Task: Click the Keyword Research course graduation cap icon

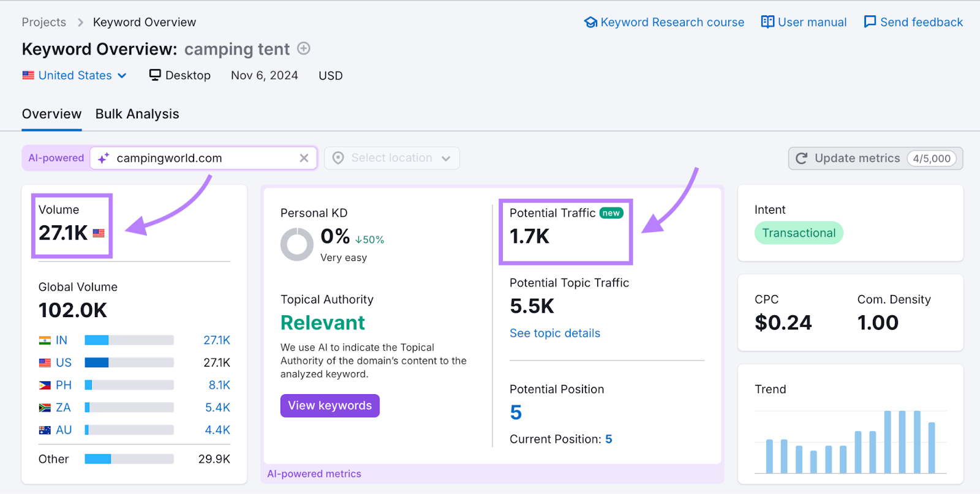Action: pos(590,23)
